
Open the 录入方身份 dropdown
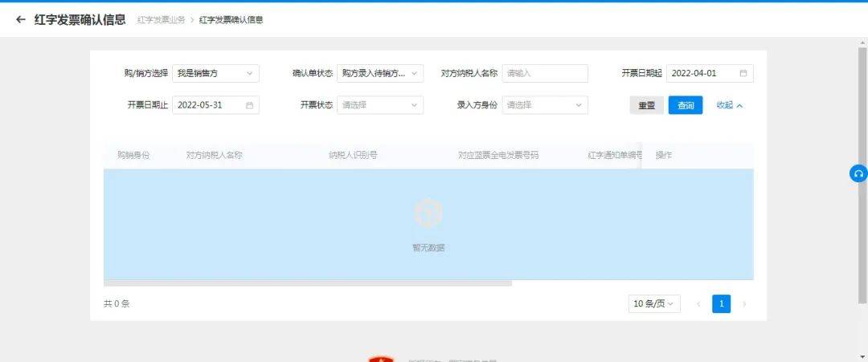point(545,105)
